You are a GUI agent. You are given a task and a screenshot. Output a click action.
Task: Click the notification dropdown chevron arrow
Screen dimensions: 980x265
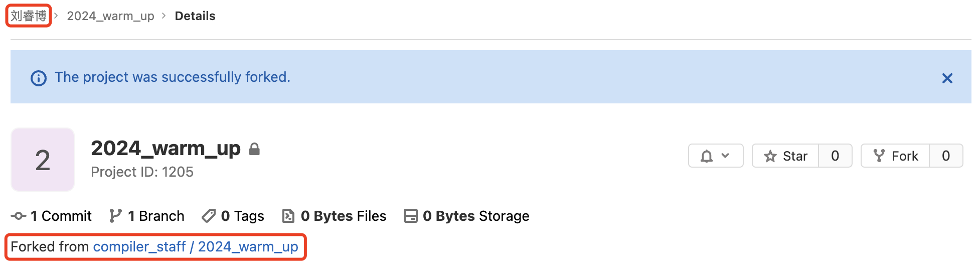click(725, 156)
